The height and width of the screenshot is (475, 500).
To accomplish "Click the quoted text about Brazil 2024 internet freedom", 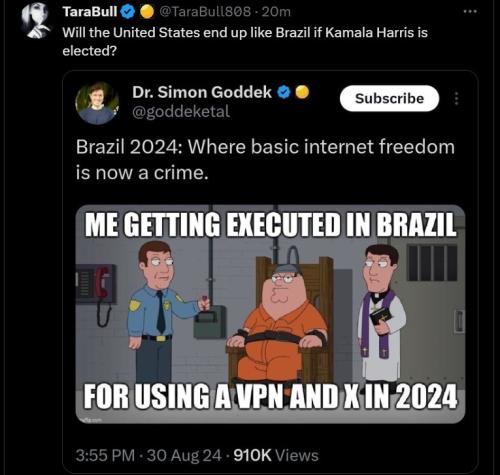I will (265, 160).
